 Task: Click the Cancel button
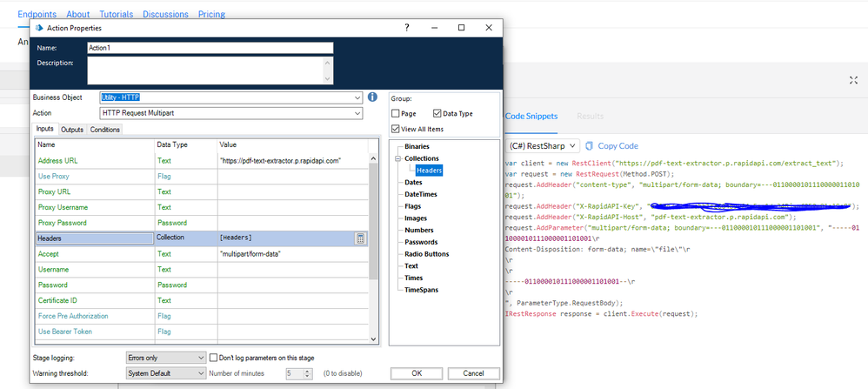[473, 373]
